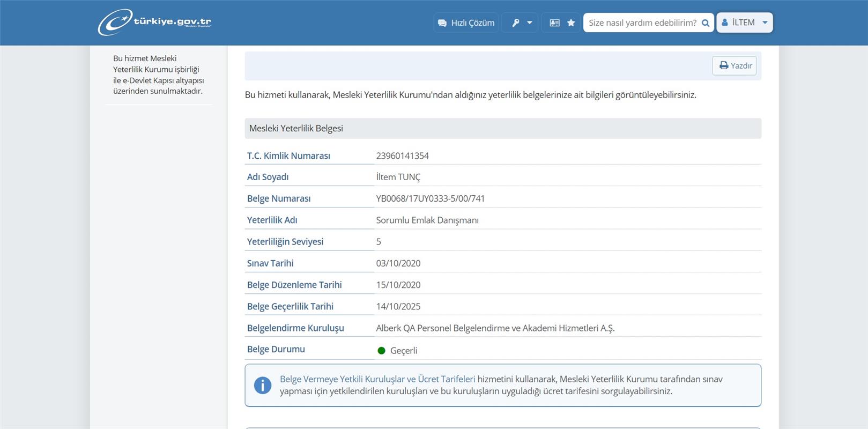This screenshot has height=429, width=868.
Task: Click the türkiye.gov.tr logo
Action: coord(154,23)
